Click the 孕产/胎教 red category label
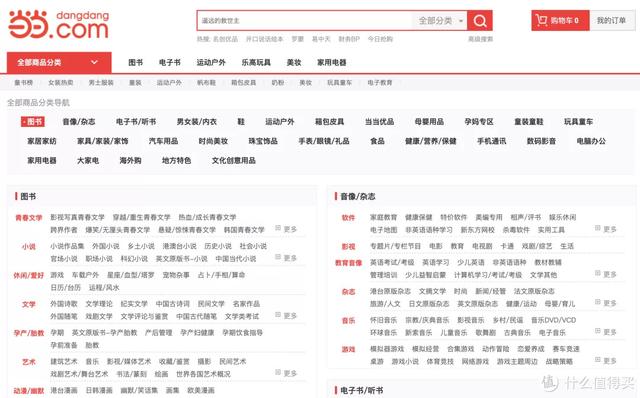This screenshot has width=640, height=398. click(29, 333)
